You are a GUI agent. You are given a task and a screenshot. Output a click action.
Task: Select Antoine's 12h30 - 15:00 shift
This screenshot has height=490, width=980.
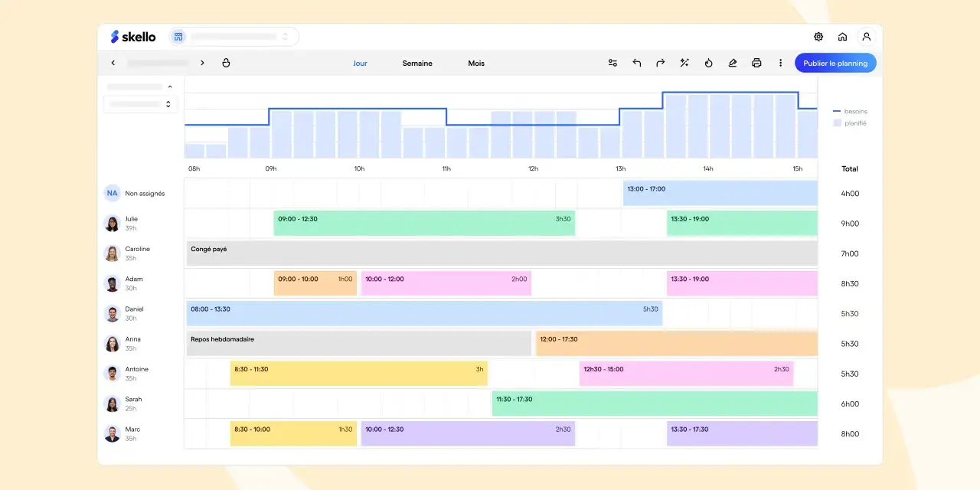687,374
